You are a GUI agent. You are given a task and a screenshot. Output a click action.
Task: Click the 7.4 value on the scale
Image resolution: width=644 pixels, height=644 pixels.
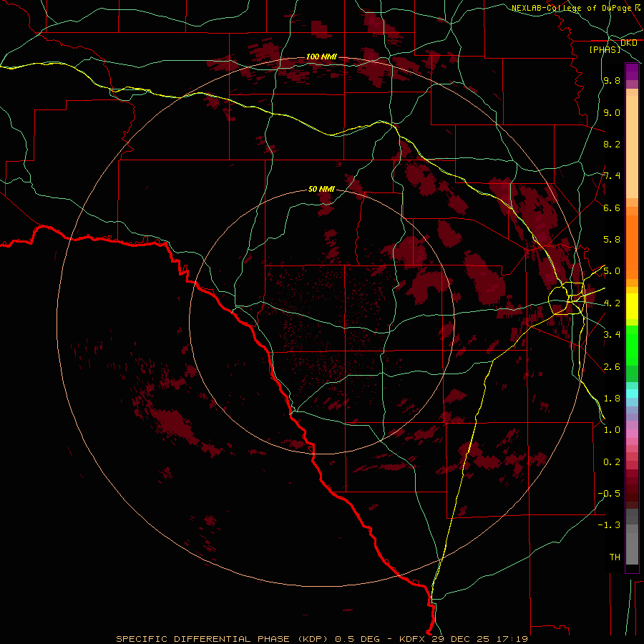(612, 176)
